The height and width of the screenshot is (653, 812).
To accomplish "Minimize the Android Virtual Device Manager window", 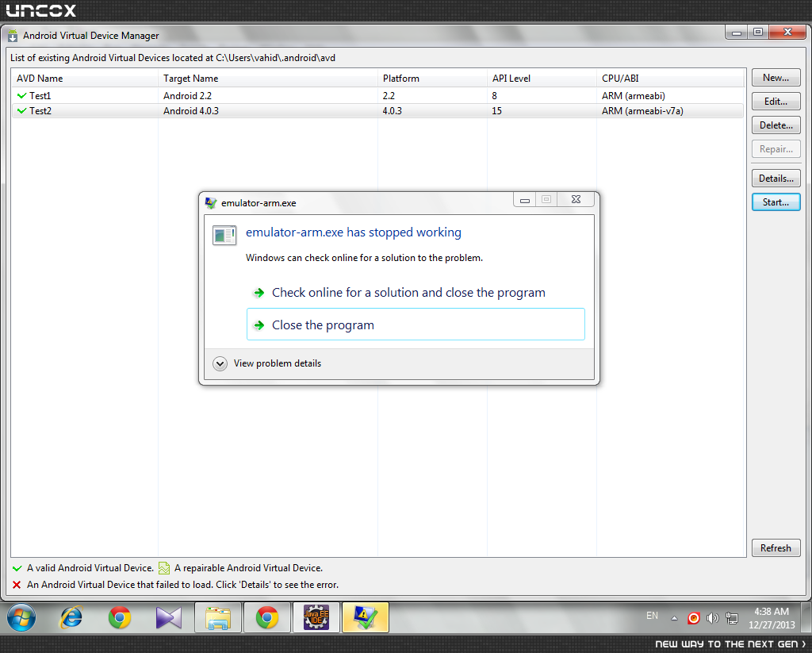I will pyautogui.click(x=737, y=32).
